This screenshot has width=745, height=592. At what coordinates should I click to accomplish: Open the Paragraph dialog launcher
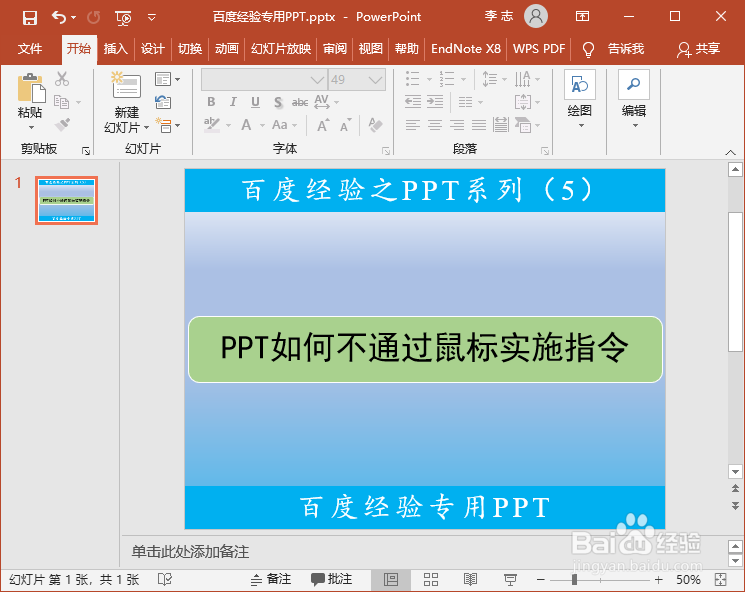(x=544, y=151)
